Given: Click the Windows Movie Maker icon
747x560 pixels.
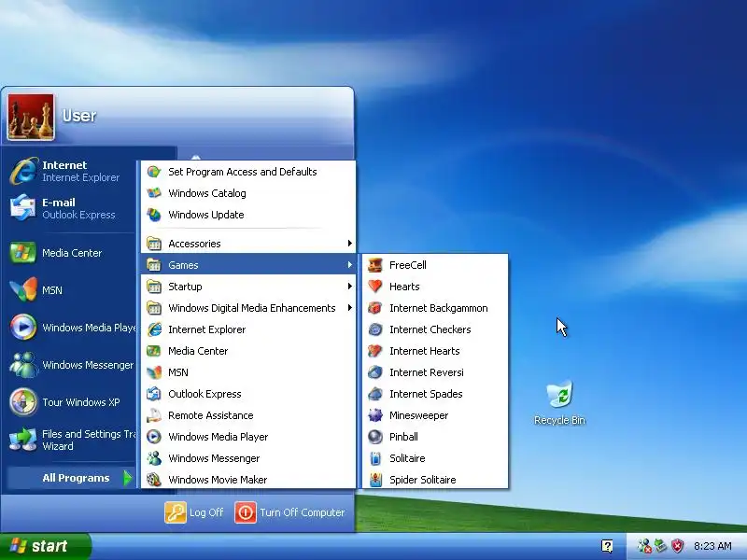Looking at the screenshot, I should coord(154,480).
